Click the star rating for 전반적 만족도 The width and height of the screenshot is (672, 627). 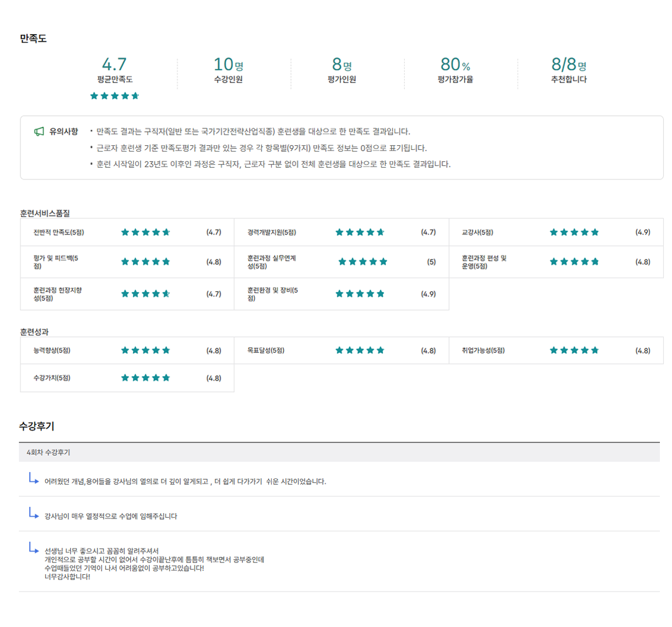point(145,232)
